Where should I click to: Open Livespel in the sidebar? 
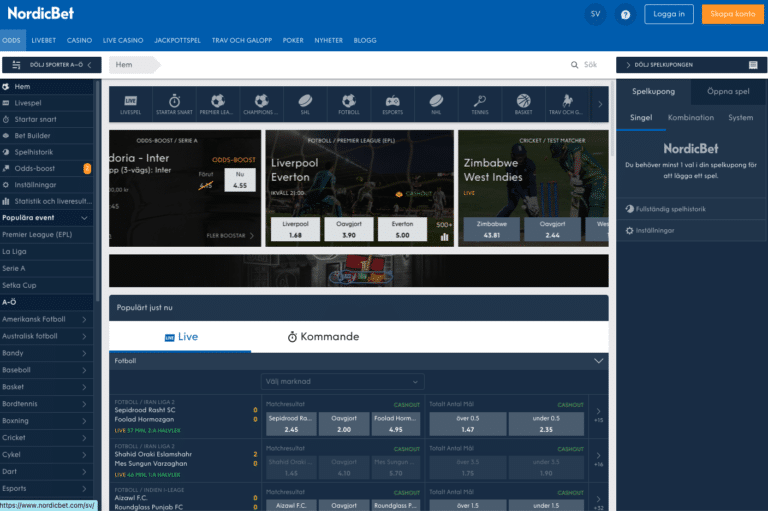[47, 103]
